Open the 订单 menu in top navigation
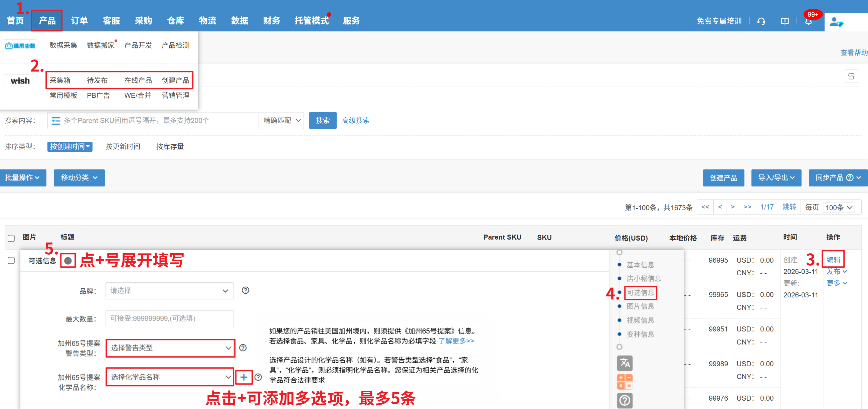 coord(79,21)
